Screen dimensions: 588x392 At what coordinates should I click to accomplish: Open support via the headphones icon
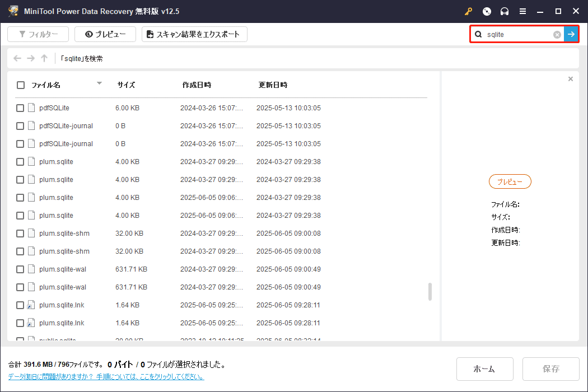point(505,11)
